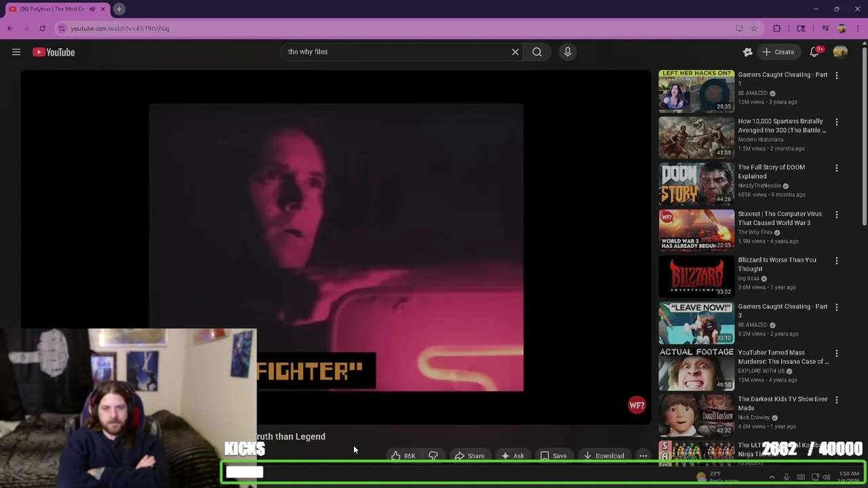Mute the tab via speaker icon
Viewport: 868px width, 488px height.
coord(92,9)
